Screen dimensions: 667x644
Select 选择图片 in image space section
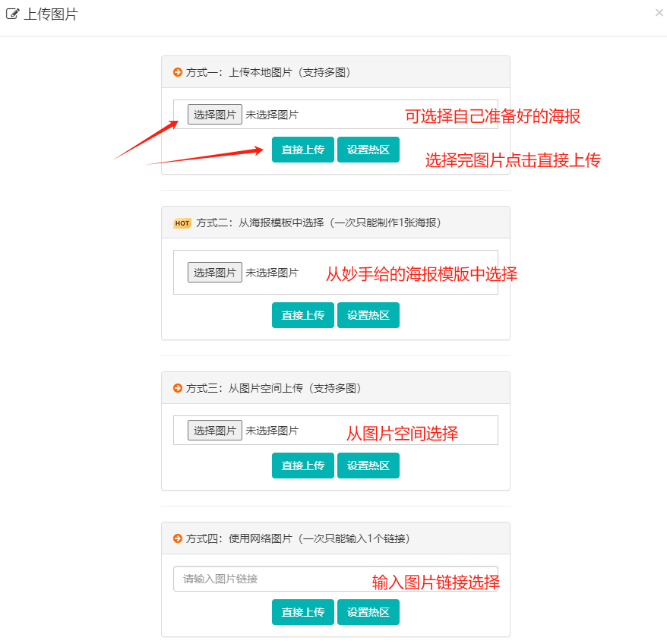pyautogui.click(x=215, y=431)
